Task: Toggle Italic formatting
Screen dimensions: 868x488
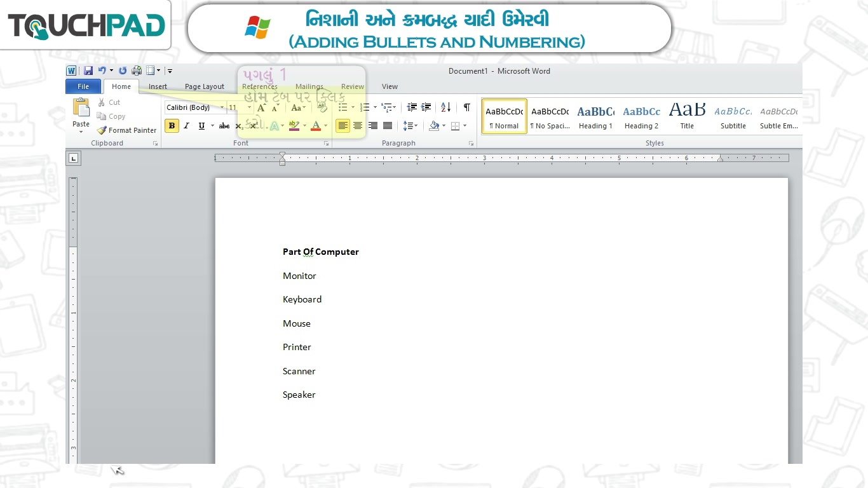Action: pos(187,126)
